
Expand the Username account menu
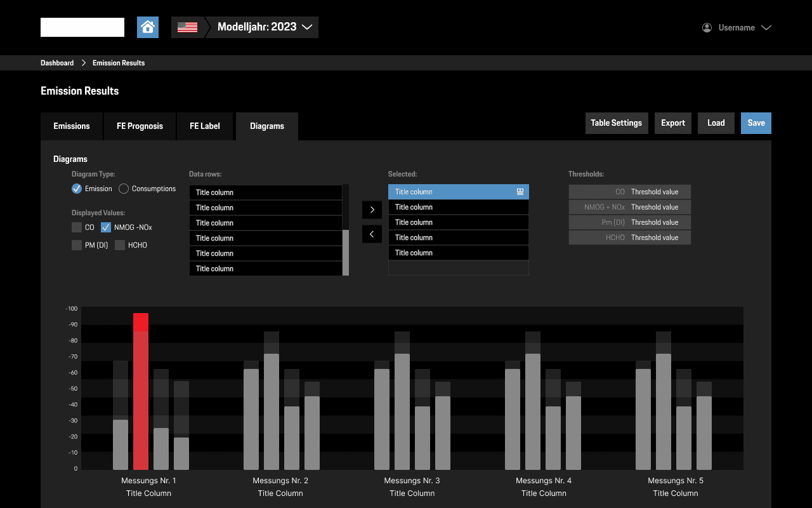pyautogui.click(x=766, y=27)
